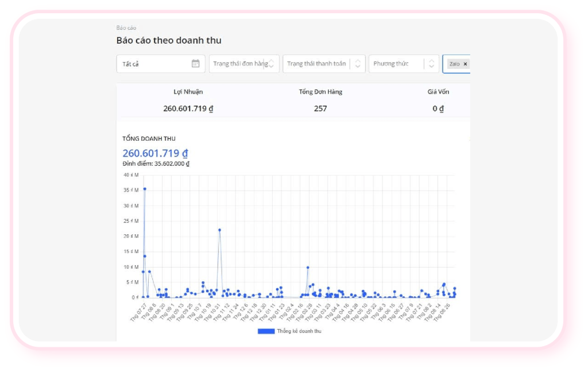
Task: Click the 10M data point near Thg 02 28
Action: pos(308,267)
